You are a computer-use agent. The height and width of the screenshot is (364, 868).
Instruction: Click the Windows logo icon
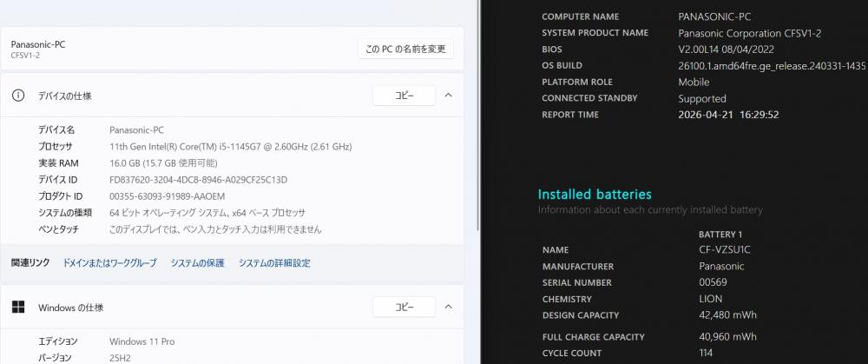click(x=18, y=307)
